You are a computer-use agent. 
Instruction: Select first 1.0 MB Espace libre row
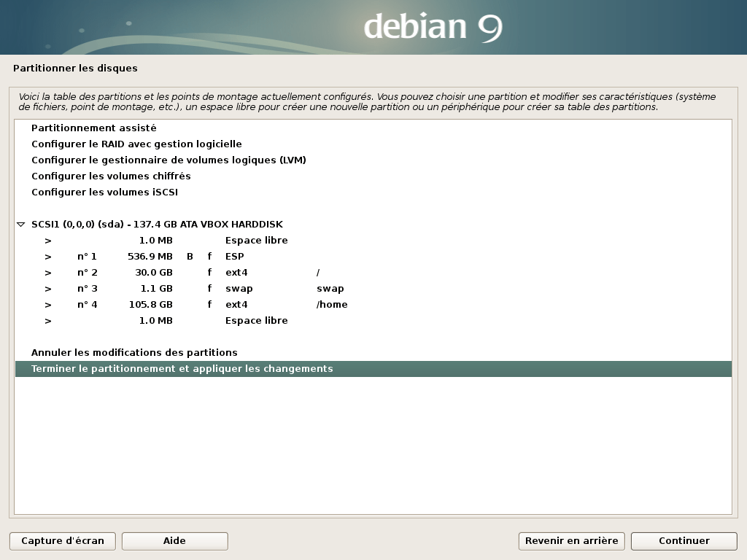tap(373, 241)
